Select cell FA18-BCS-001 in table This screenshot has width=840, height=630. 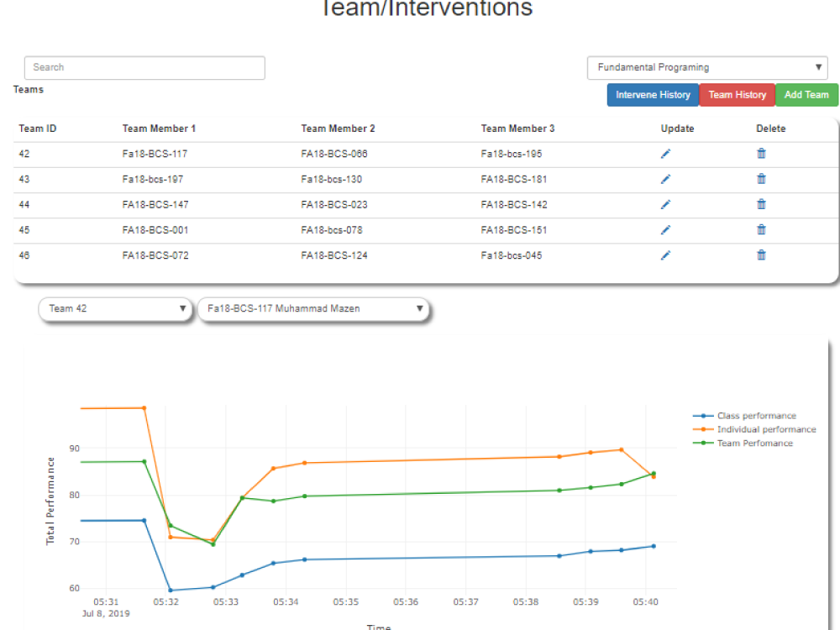point(155,230)
